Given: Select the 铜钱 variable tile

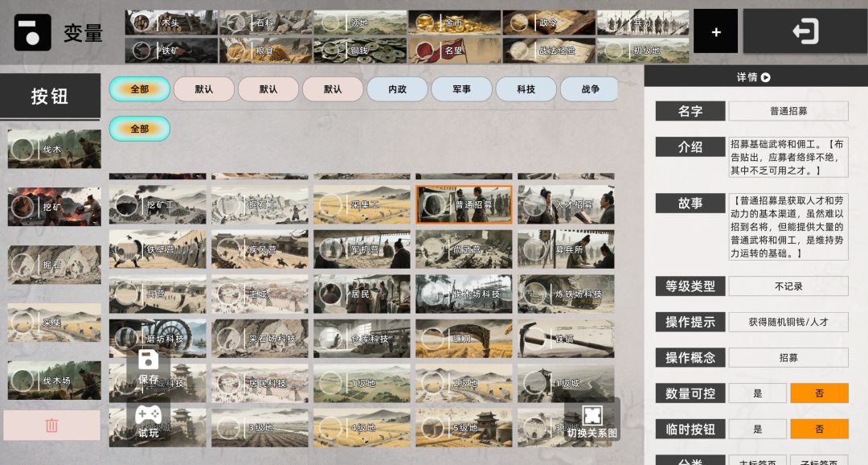Looking at the screenshot, I should [x=360, y=51].
